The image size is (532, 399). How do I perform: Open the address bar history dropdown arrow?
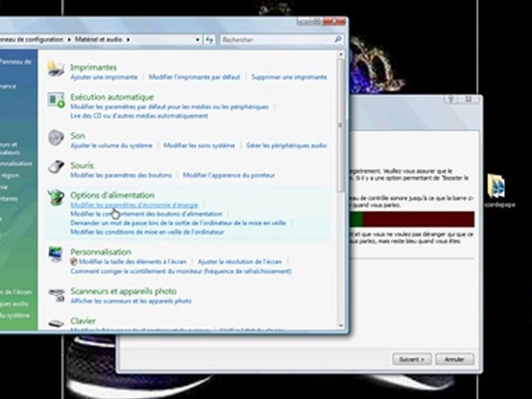click(x=197, y=40)
